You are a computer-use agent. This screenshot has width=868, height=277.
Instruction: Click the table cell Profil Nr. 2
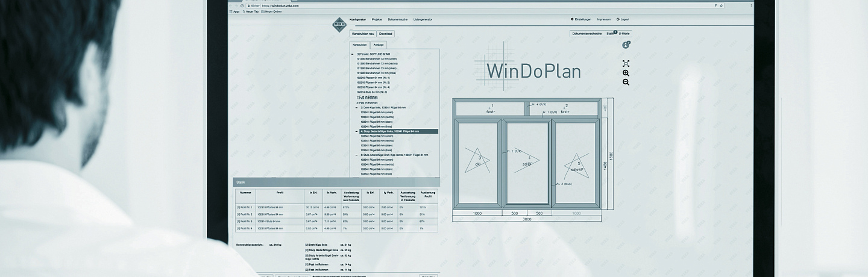(x=245, y=214)
